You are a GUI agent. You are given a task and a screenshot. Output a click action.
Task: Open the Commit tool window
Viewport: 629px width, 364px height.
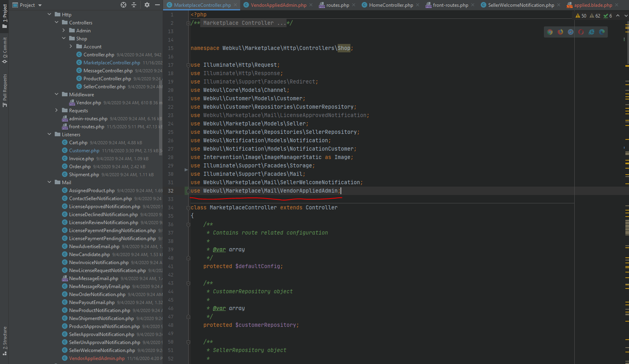tap(5, 50)
